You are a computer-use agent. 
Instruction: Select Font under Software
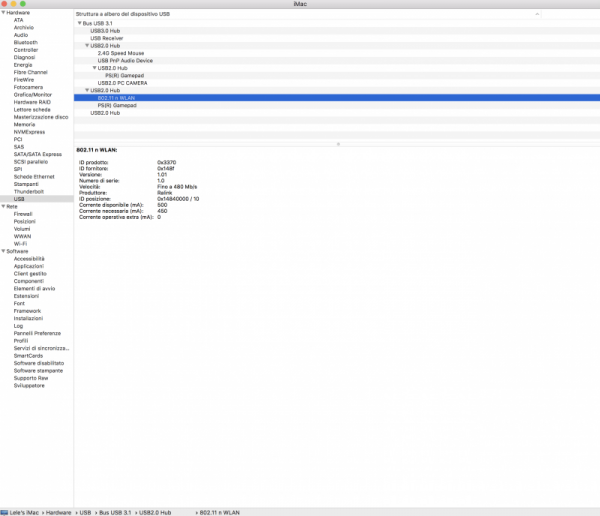(19, 304)
